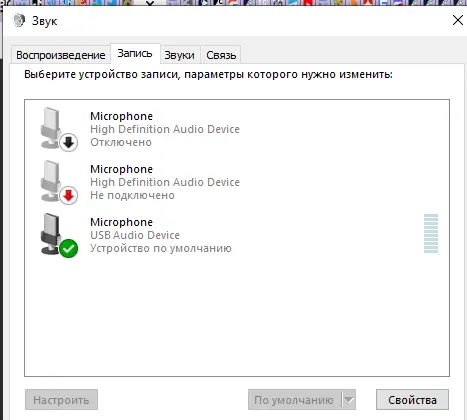Select the USB microphone icon with green checkmark

point(59,235)
